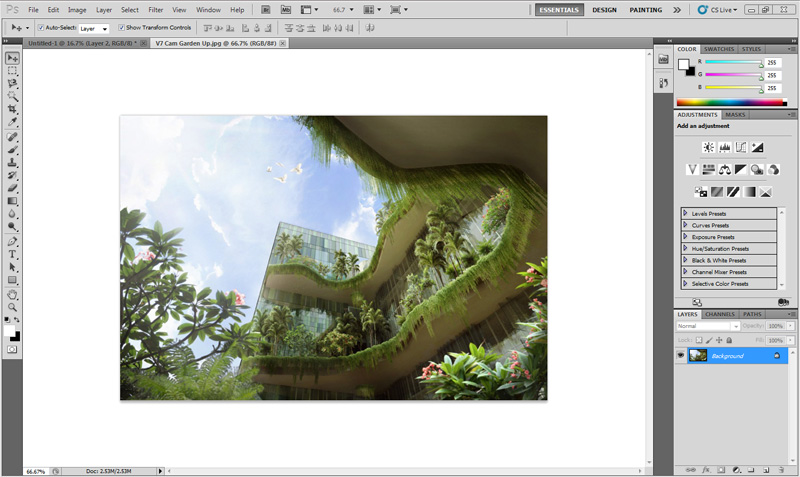Select the Hand tool
The width and height of the screenshot is (800, 477).
click(x=12, y=294)
